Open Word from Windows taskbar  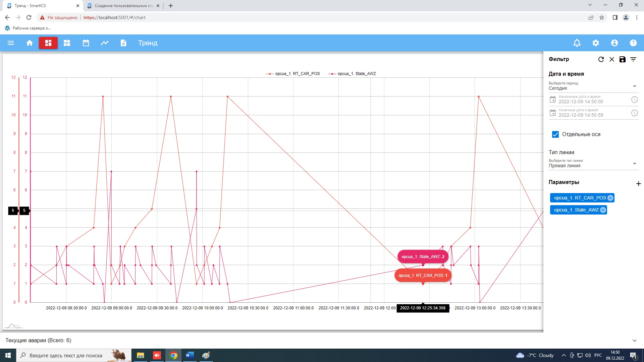tap(190, 355)
